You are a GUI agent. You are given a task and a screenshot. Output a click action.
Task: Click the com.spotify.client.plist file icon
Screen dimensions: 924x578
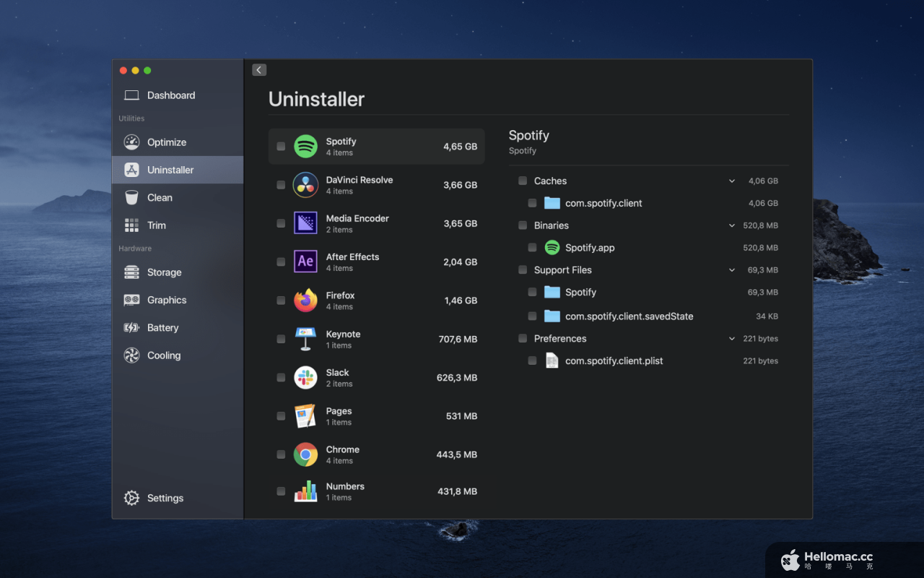click(552, 361)
